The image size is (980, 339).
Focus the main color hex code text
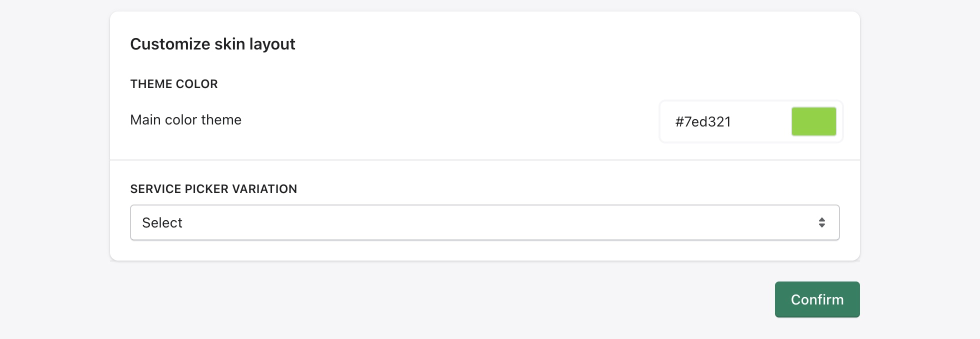click(703, 122)
